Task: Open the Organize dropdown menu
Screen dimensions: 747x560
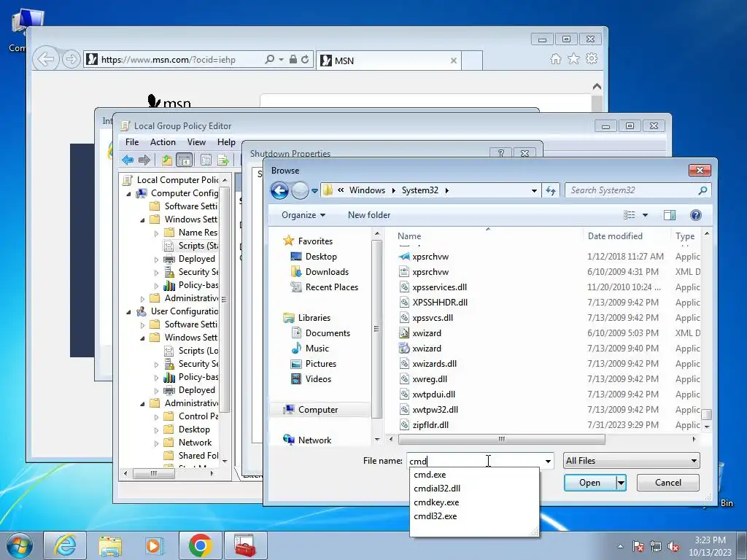Action: (303, 215)
